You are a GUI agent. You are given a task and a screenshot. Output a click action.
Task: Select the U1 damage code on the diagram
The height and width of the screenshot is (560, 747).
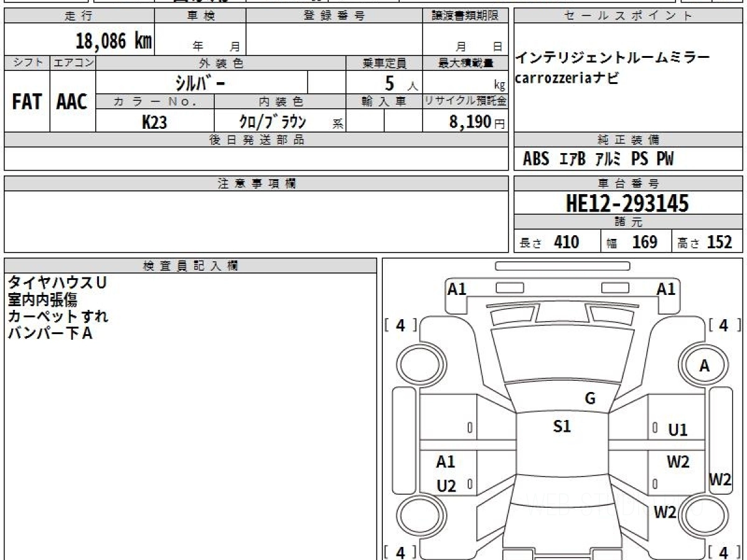(679, 428)
